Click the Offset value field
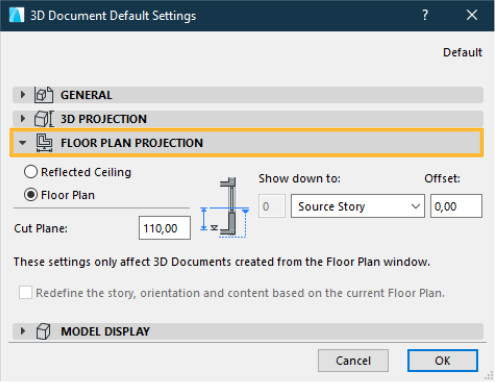495x382 pixels. coord(456,206)
